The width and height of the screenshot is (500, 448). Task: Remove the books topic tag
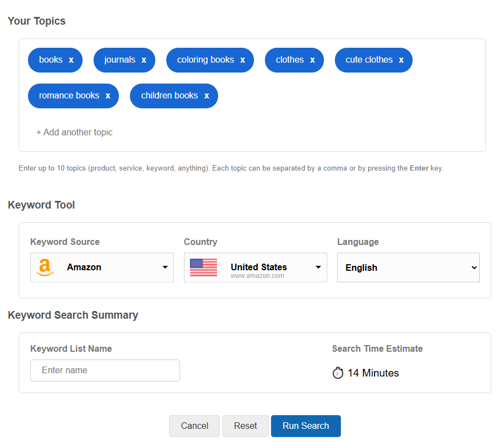[71, 60]
